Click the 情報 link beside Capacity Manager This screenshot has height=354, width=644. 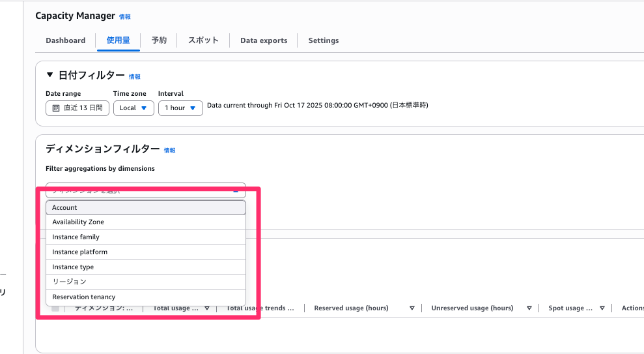(125, 17)
